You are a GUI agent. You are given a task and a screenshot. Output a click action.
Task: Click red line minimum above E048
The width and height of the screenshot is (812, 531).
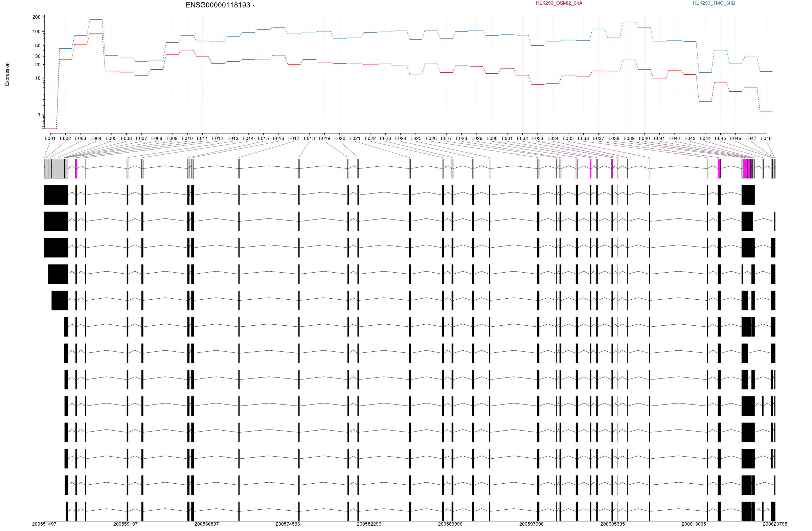pos(766,111)
